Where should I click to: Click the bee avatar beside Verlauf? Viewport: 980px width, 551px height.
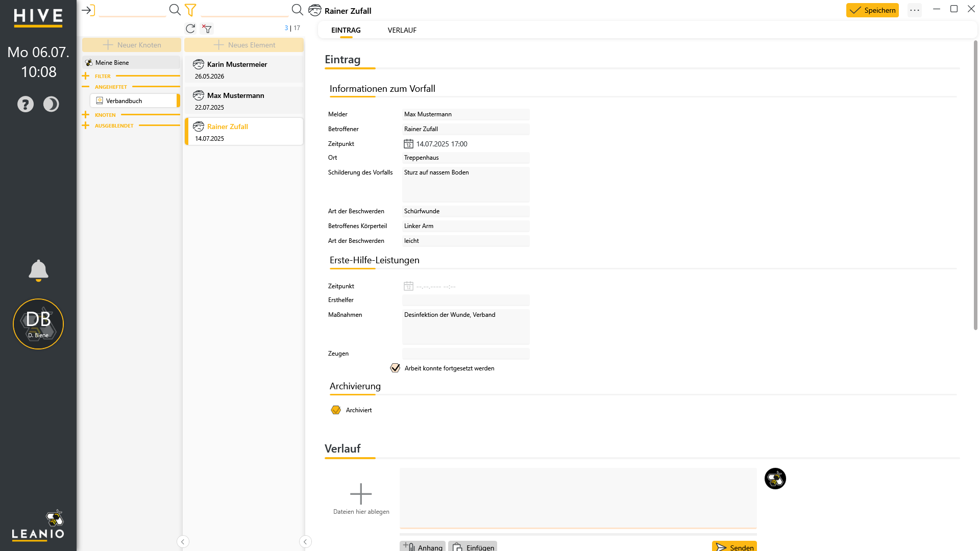tap(775, 479)
